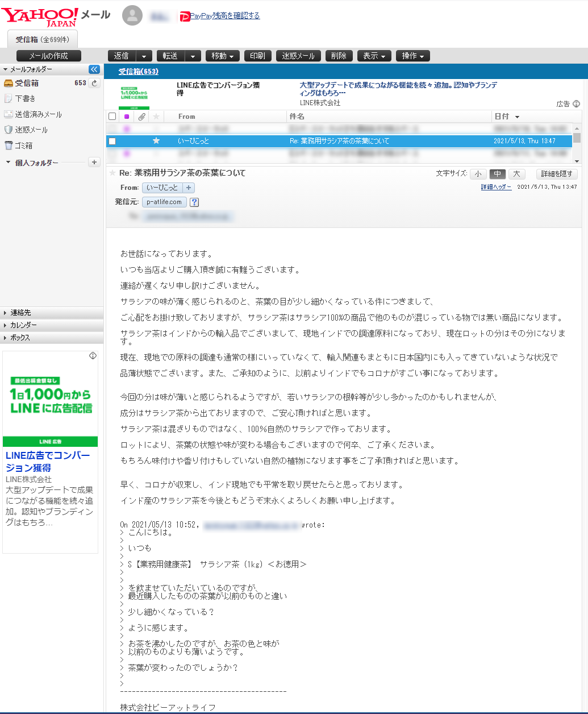Viewport: 588px width, 714px height.
Task: Collapse the mail folder sidebar with double-arrow icon
Action: [94, 69]
